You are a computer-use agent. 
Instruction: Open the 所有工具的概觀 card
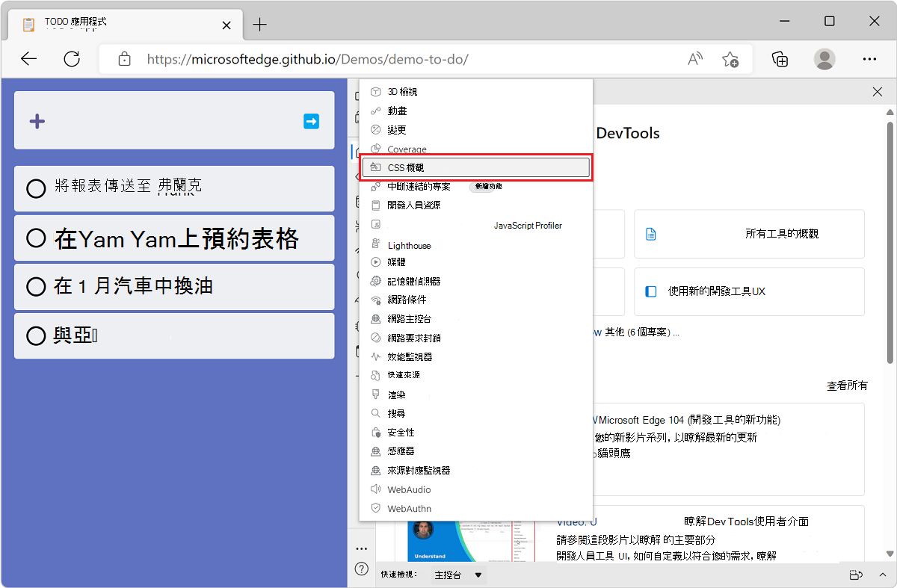(x=748, y=234)
